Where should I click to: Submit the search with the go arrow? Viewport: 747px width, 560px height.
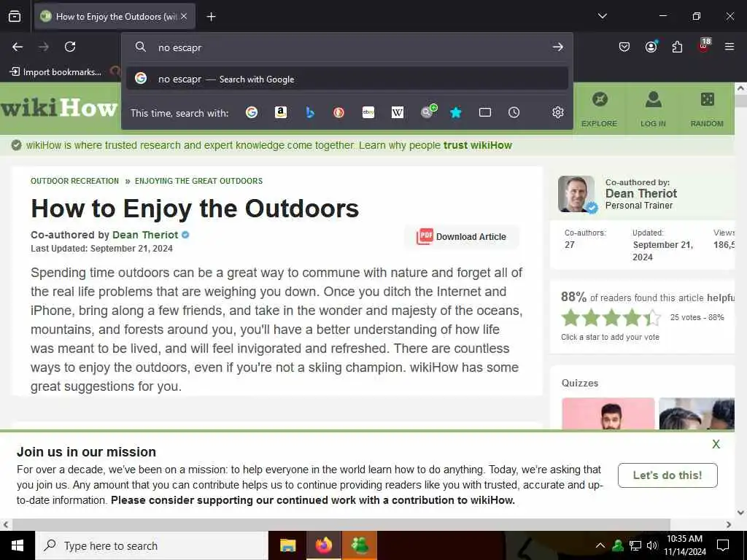pos(558,47)
